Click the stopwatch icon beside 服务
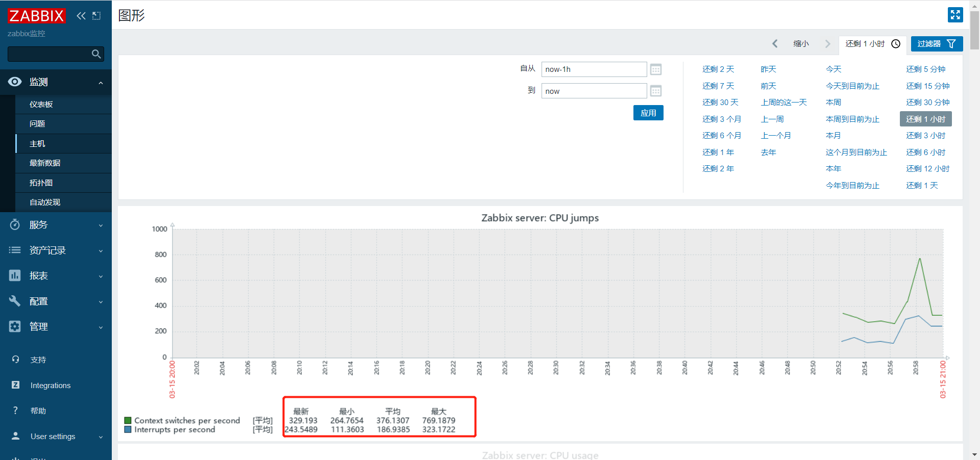The image size is (980, 460). (15, 224)
